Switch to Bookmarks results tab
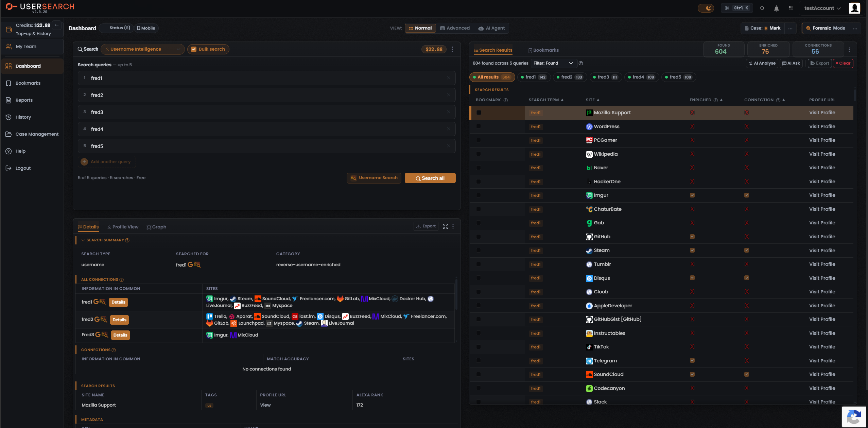The width and height of the screenshot is (868, 428). [x=543, y=50]
